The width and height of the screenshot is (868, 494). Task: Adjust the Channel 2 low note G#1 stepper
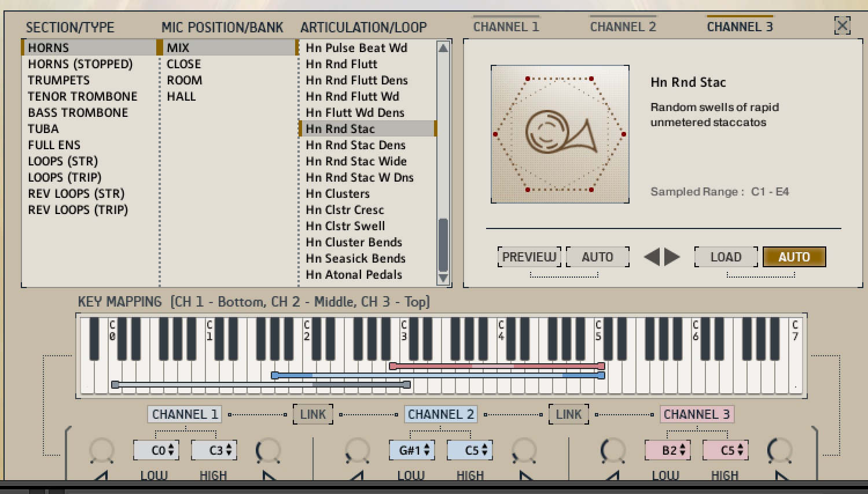(x=412, y=450)
